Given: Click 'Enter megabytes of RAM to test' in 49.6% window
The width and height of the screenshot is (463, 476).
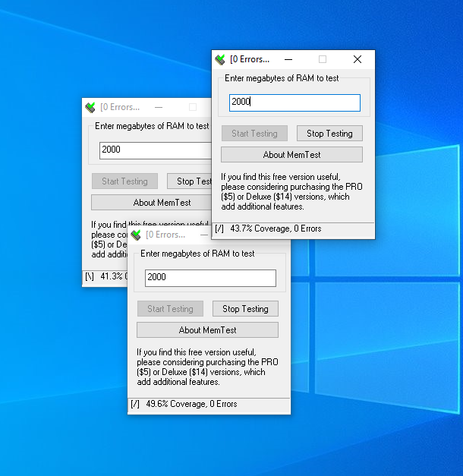Looking at the screenshot, I should click(197, 254).
